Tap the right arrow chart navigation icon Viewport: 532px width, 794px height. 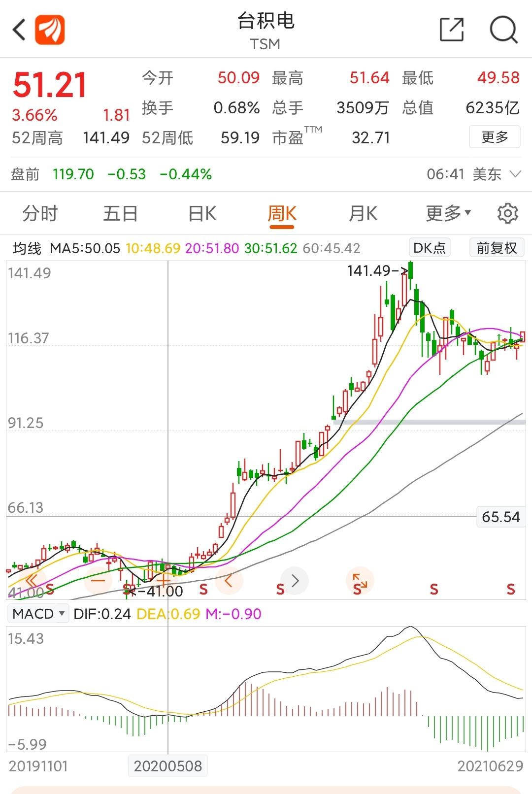295,581
